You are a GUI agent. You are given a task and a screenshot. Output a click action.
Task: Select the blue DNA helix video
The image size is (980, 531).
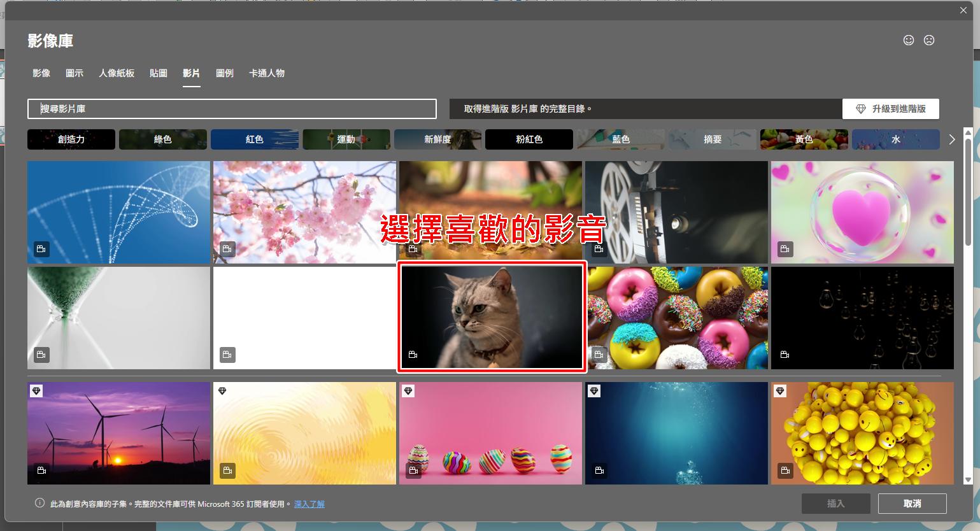tap(118, 212)
